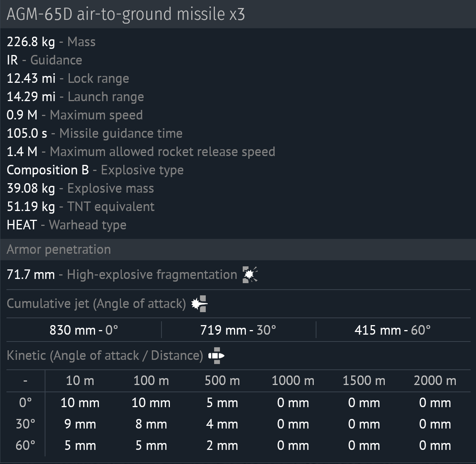The width and height of the screenshot is (476, 464).
Task: Click the 0° row header in Kinetic table
Action: [25, 403]
